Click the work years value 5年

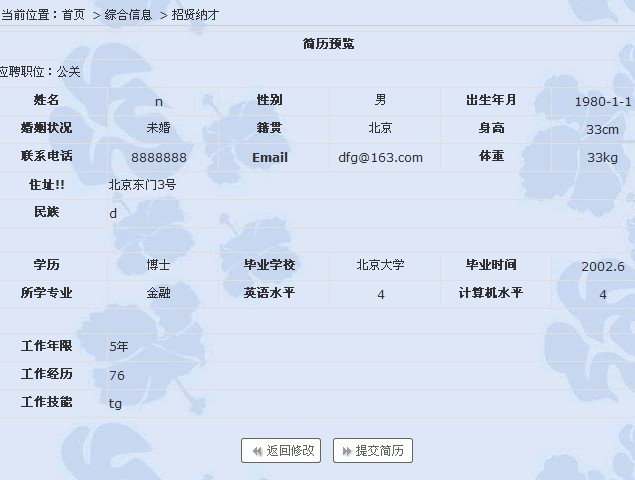(x=119, y=347)
